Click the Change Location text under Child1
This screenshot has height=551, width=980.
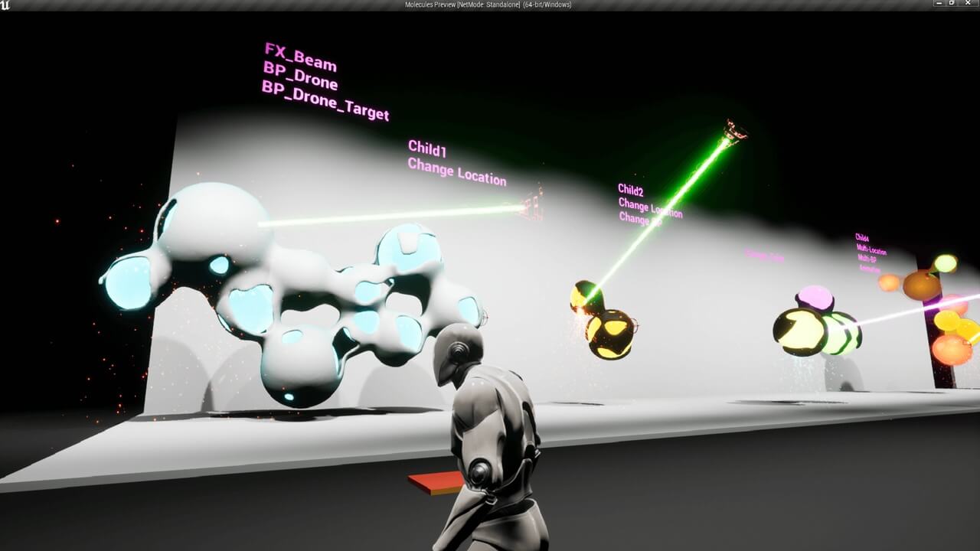click(457, 171)
